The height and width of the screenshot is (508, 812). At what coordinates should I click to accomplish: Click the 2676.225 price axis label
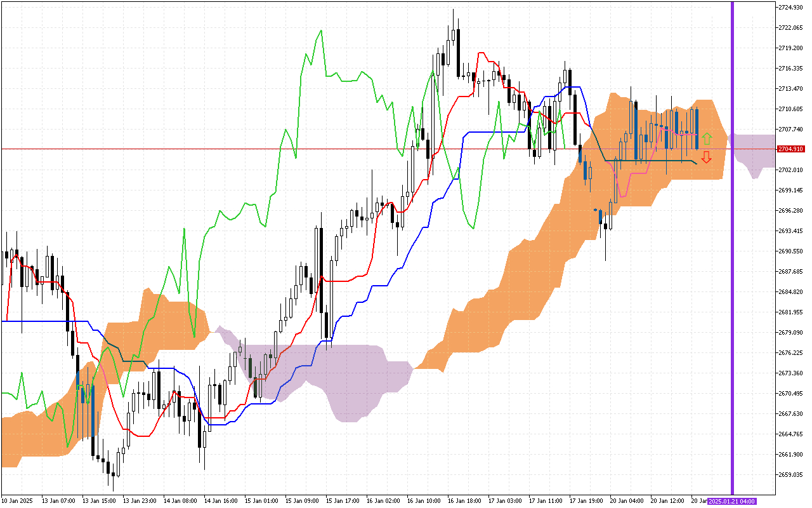[791, 353]
